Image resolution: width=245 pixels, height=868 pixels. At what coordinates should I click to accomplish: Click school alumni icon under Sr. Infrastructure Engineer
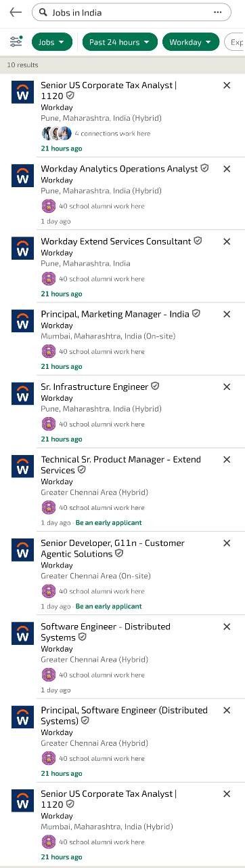[x=48, y=425]
